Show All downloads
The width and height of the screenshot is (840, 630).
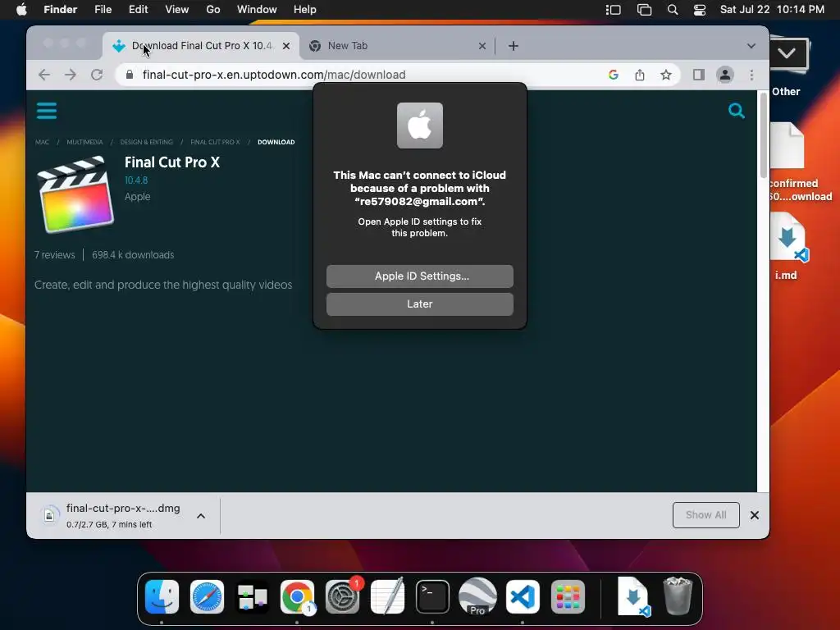tap(706, 515)
